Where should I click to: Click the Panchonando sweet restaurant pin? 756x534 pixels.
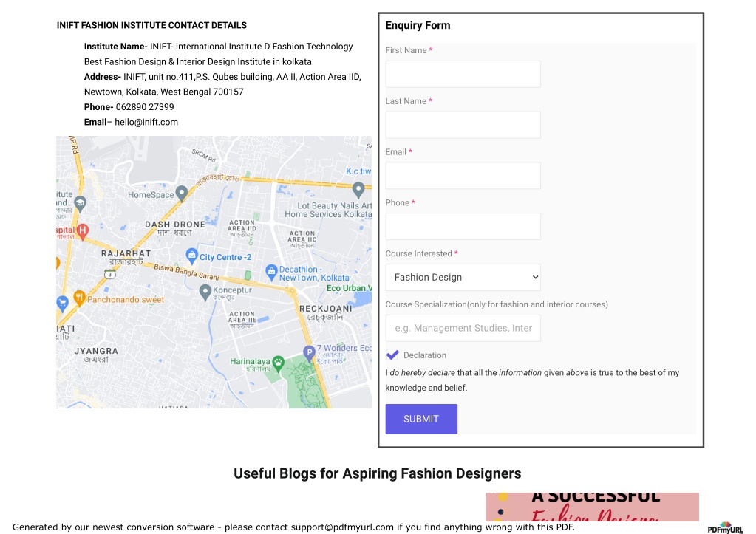pos(80,298)
